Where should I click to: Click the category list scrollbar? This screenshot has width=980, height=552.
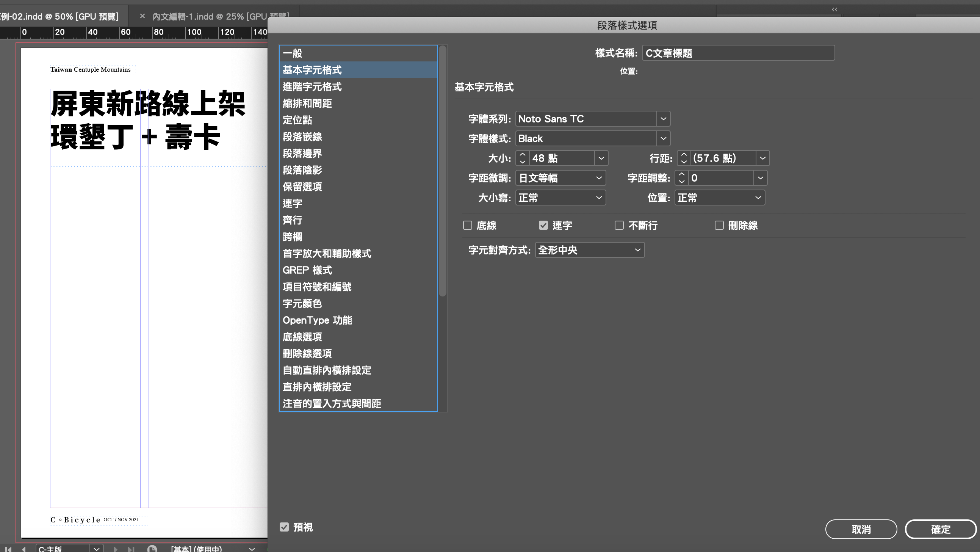(x=442, y=171)
